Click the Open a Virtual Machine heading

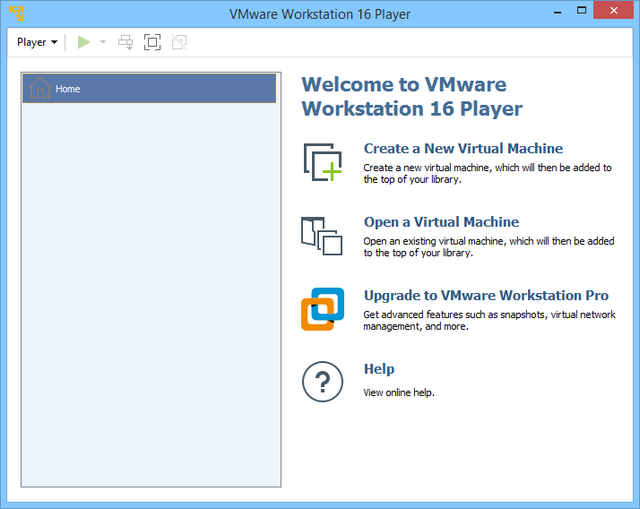click(441, 222)
